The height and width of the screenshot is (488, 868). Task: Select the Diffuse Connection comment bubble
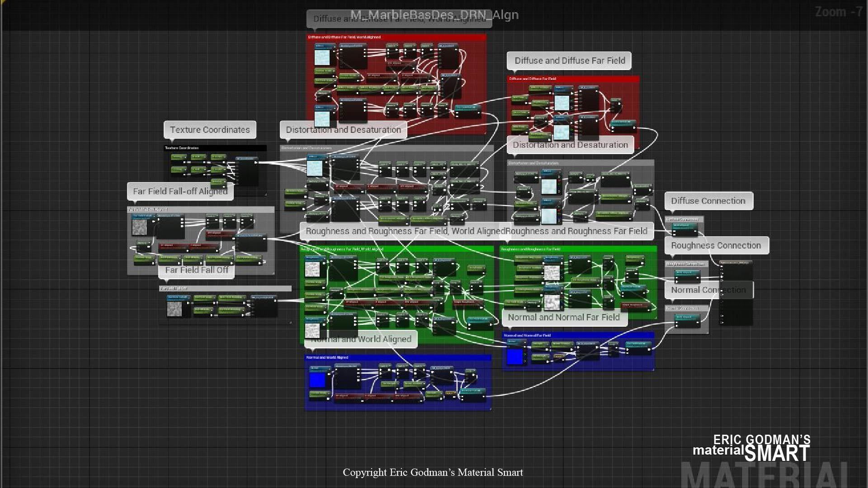pos(708,201)
